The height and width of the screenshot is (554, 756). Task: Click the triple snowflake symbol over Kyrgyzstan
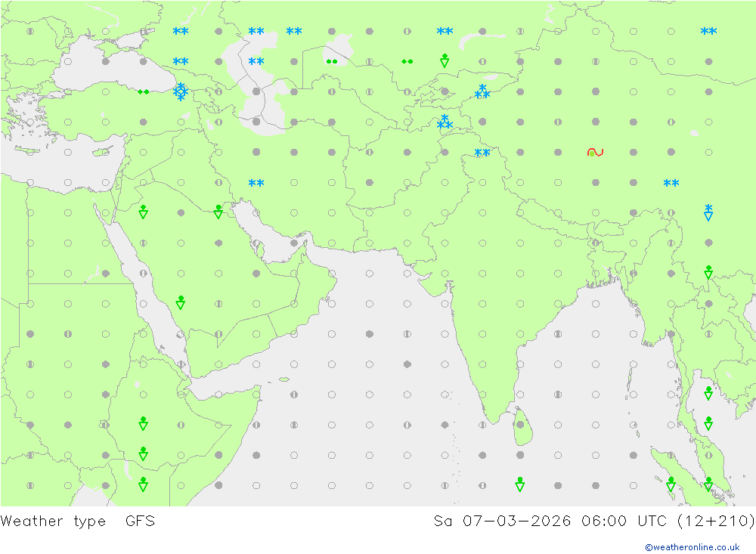point(482,91)
